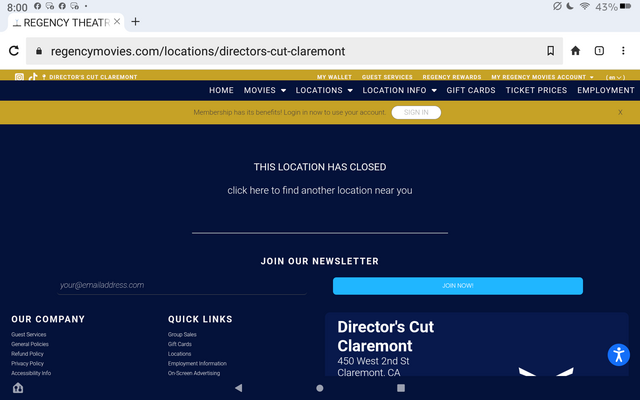Open the Gift Cards menu item
Screen dimensions: 640x400
[x=471, y=90]
